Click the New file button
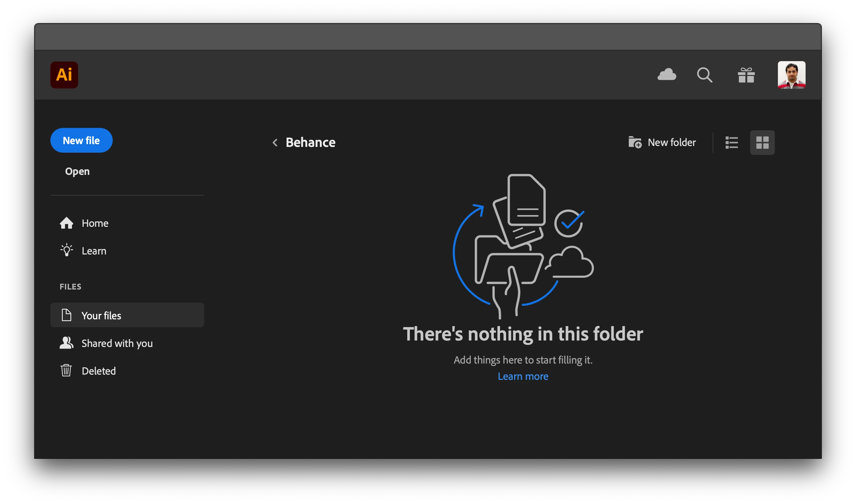This screenshot has height=504, width=856. point(81,141)
